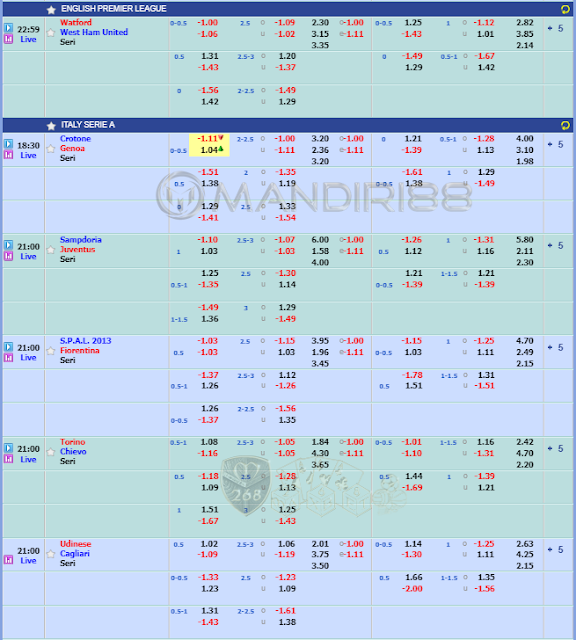Refresh the English Premier League section

click(565, 9)
